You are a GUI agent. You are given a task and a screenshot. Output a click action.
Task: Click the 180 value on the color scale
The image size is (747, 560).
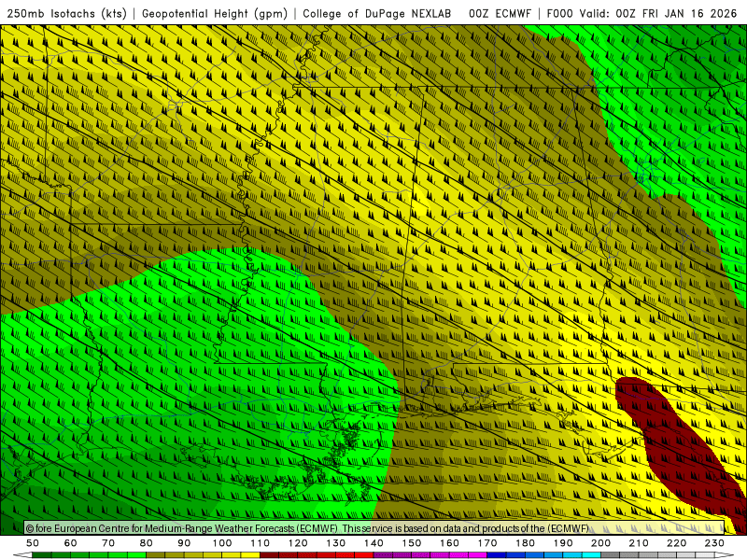pyautogui.click(x=525, y=543)
